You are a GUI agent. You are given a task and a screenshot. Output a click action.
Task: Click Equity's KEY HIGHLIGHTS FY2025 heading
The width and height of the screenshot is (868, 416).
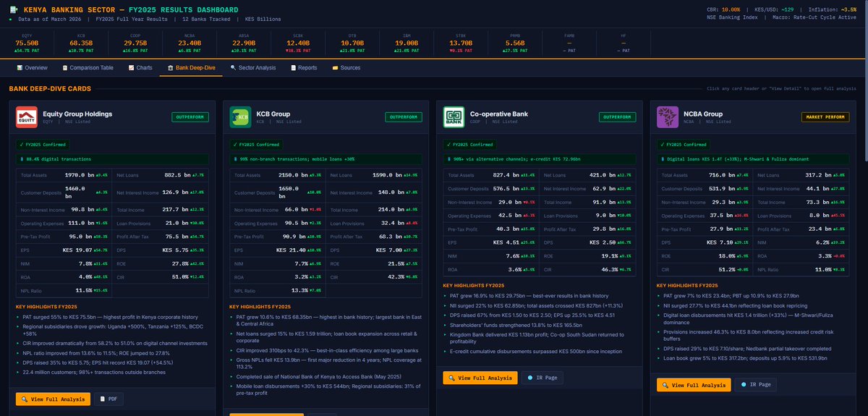pyautogui.click(x=47, y=307)
